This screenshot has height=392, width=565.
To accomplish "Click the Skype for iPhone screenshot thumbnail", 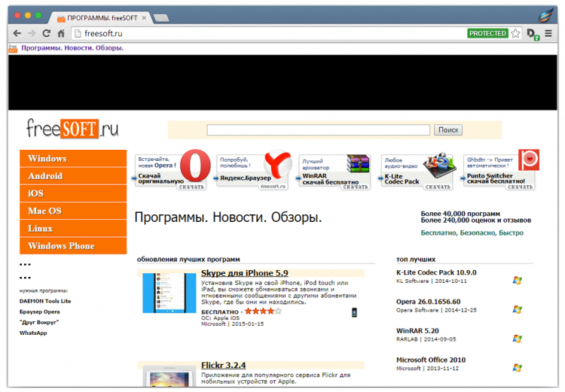I will coord(169,293).
